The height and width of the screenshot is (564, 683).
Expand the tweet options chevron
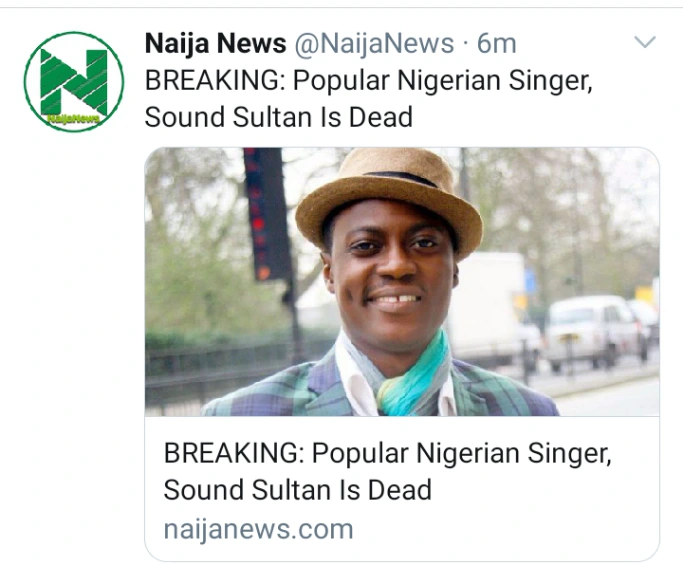point(645,43)
